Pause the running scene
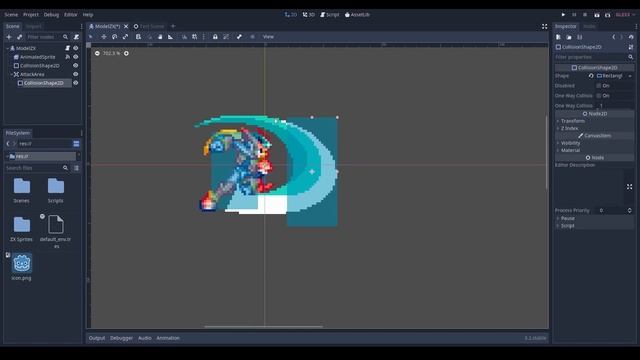Image resolution: width=640 pixels, height=360 pixels. [574, 15]
